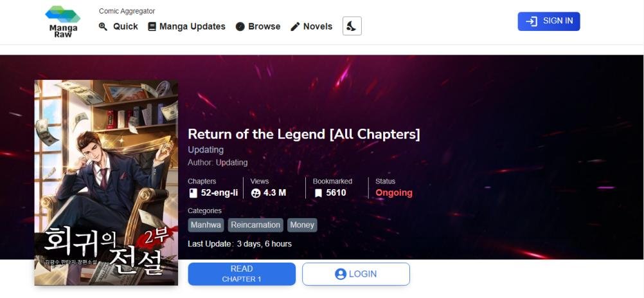Screen dimensions: 644x298
Task: Open the Manga Updates menu item
Action: pos(186,26)
